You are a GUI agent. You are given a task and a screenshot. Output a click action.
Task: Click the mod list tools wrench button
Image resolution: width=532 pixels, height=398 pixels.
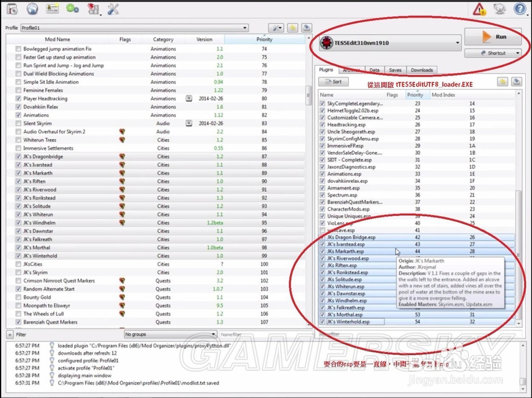click(276, 28)
